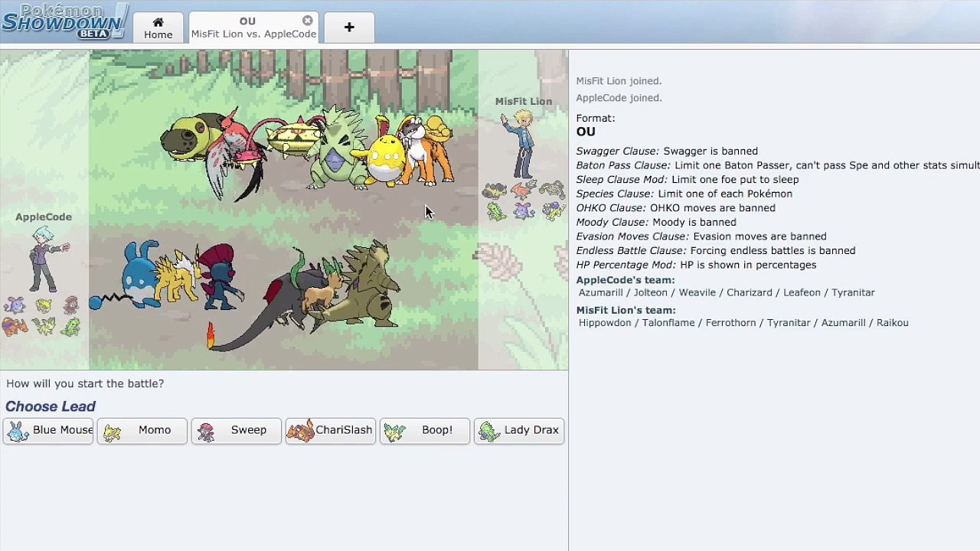Close the OU battle tab
This screenshot has width=980, height=551.
[307, 21]
